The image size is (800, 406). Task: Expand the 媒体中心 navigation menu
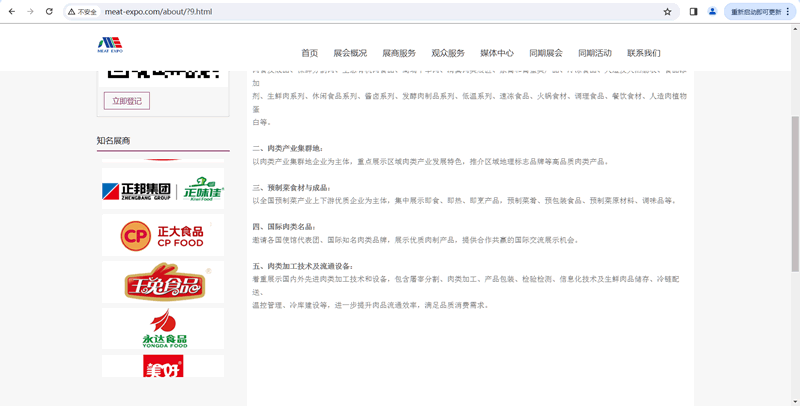click(x=497, y=53)
